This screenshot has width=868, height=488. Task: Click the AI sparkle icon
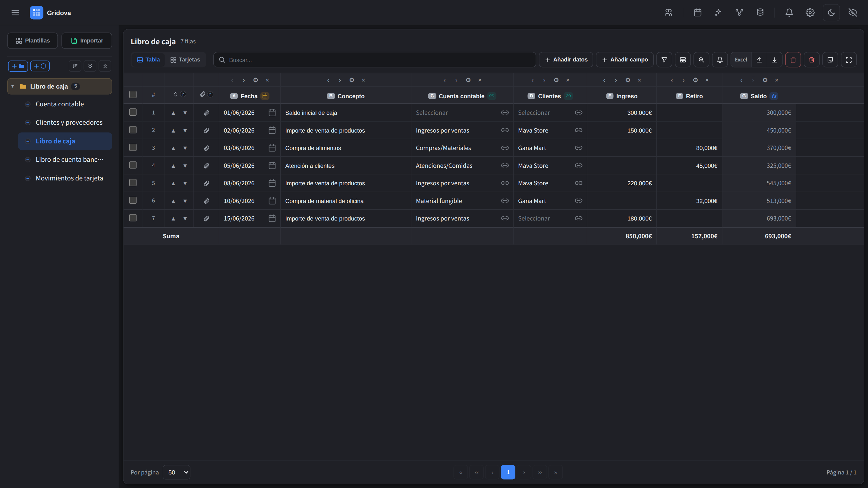click(718, 12)
